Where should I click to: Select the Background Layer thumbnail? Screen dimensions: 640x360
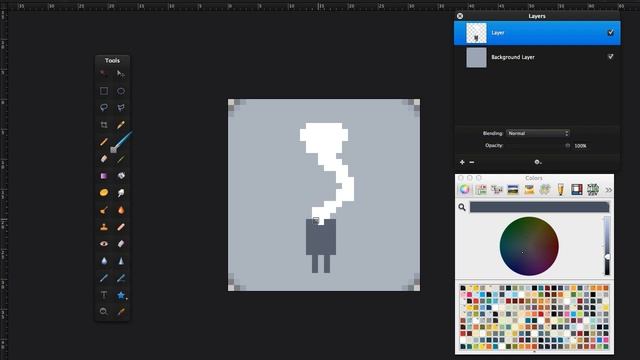[x=476, y=57]
